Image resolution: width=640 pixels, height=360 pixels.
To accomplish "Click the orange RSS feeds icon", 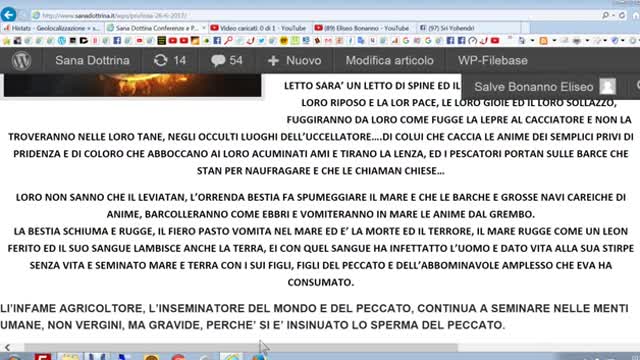I will pyautogui.click(x=543, y=40).
